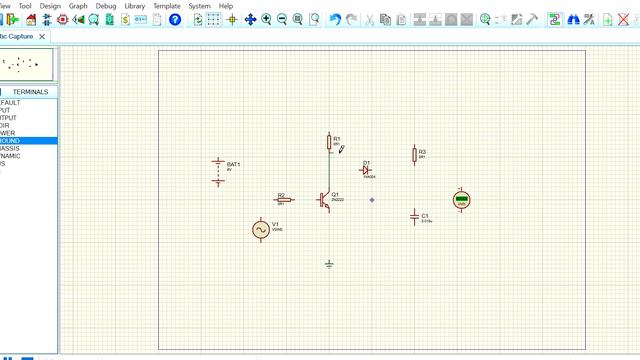Open the Graph menu
This screenshot has width=640, height=360.
78,6
